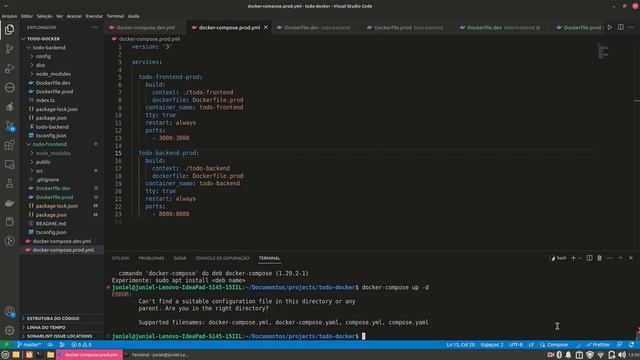
Task: Open the Arquivo menu
Action: point(9,16)
